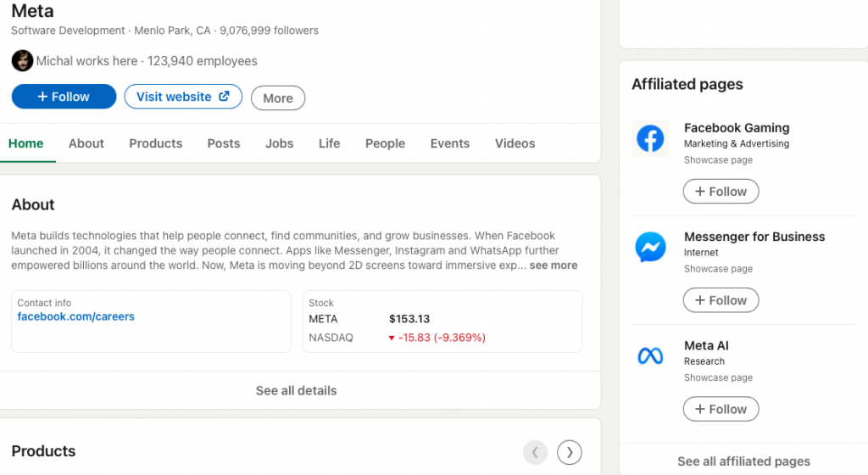Click the Facebook Gaming logo icon
The height and width of the screenshot is (475, 868).
(650, 138)
